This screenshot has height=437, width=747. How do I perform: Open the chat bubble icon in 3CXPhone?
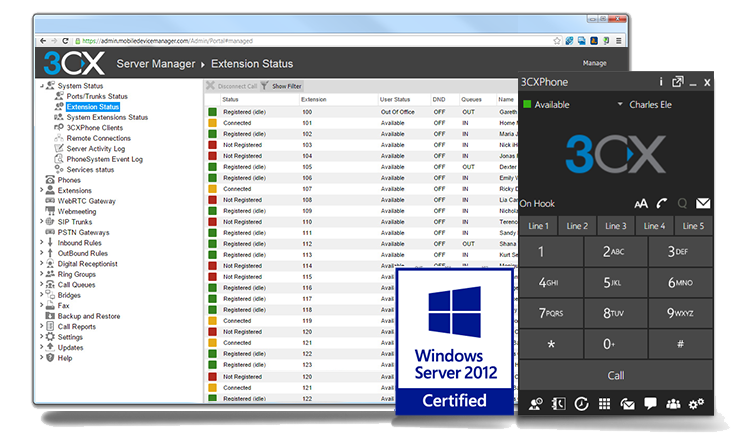tap(650, 404)
